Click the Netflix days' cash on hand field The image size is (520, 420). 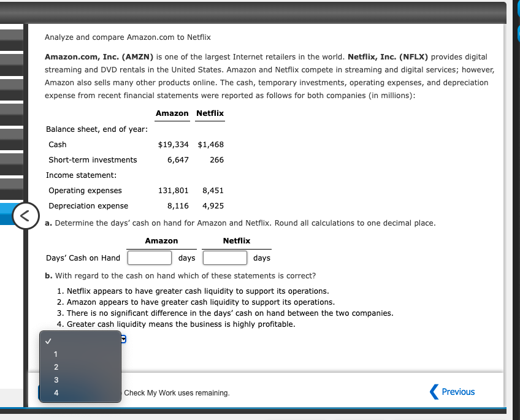pos(225,258)
